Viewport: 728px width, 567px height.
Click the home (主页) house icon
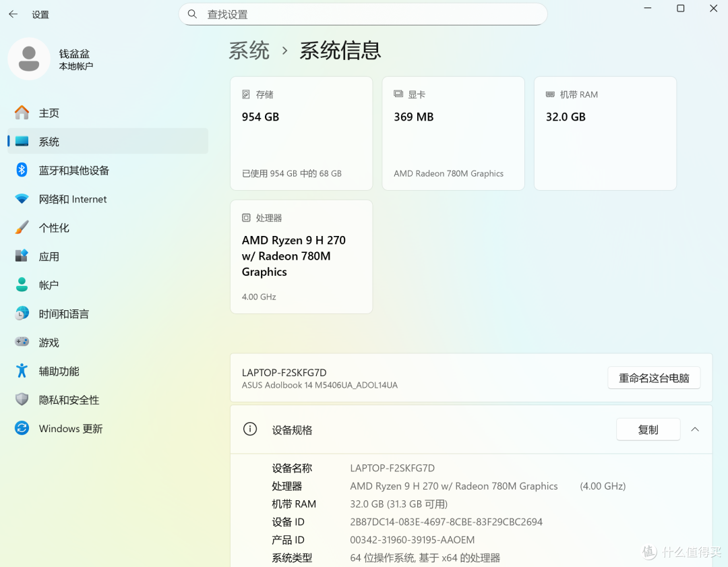(x=22, y=113)
